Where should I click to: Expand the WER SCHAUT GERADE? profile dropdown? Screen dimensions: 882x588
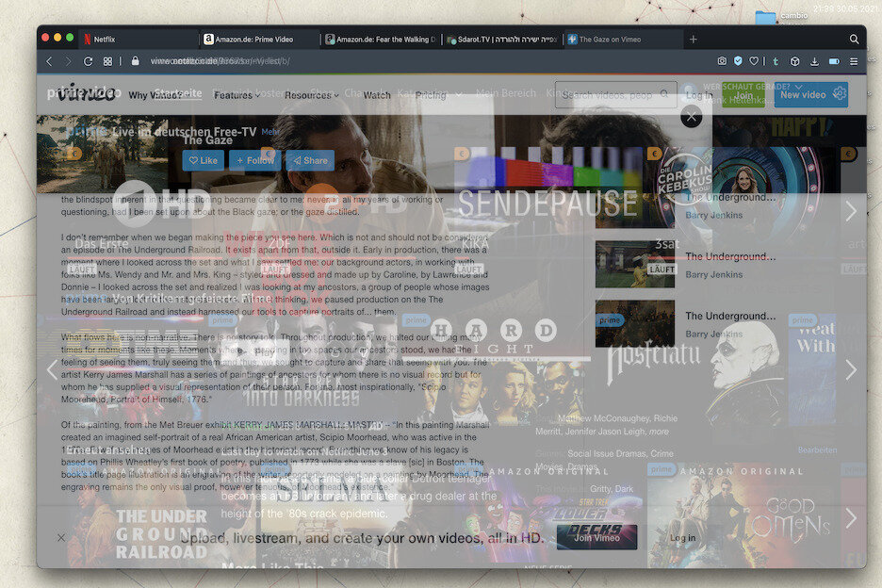[799, 87]
